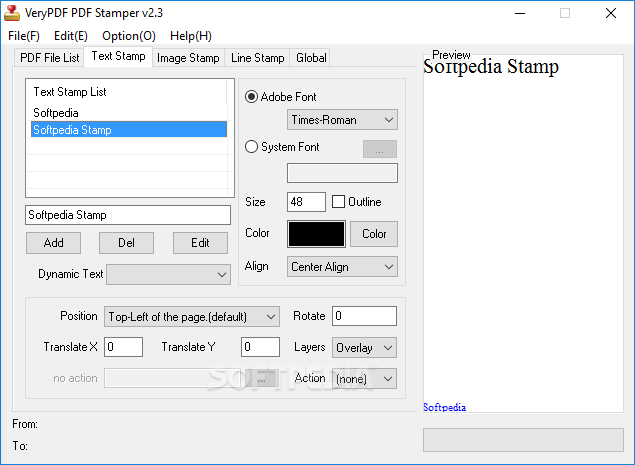Open the Dynamic Text dropdown
Screen dimensions: 635x465
(168, 275)
